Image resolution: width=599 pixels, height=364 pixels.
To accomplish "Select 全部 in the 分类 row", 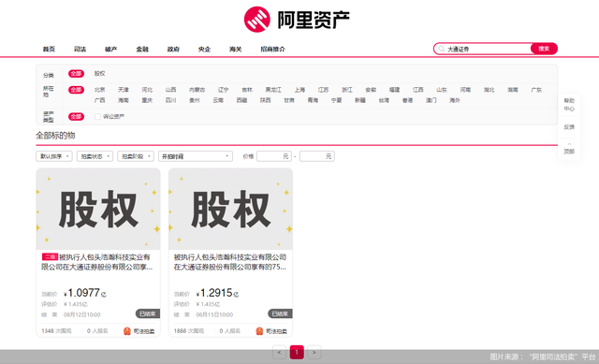I will click(x=76, y=74).
